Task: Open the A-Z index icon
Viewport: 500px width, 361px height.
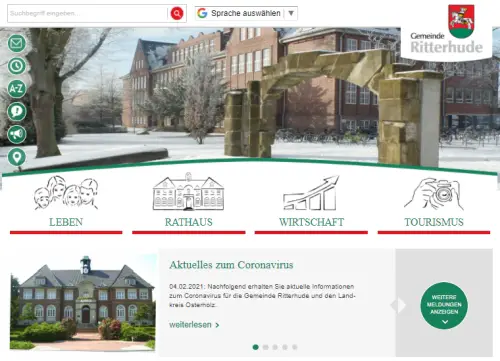Action: click(x=17, y=88)
